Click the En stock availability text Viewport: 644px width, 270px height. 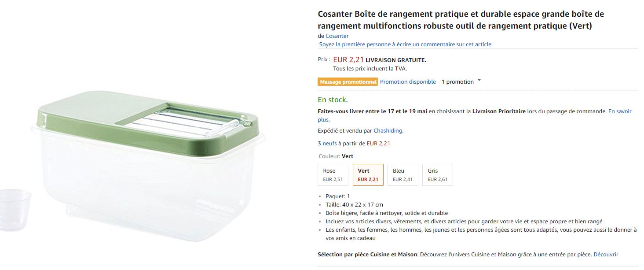(x=333, y=100)
